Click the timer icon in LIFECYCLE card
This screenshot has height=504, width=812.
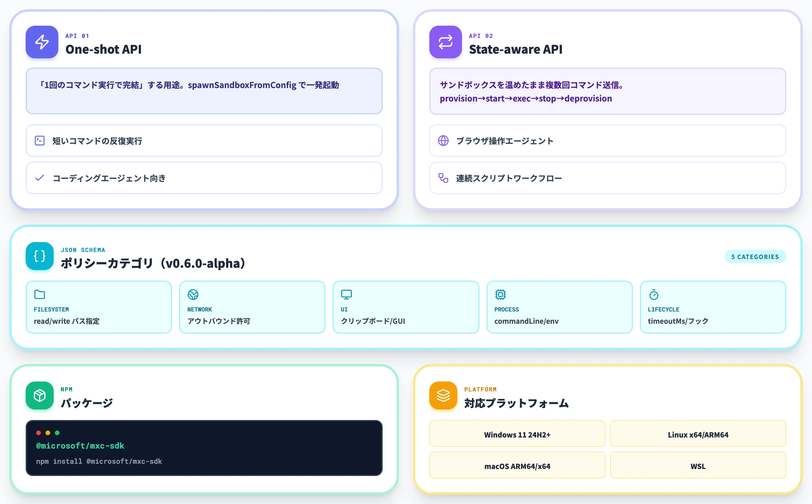(654, 294)
